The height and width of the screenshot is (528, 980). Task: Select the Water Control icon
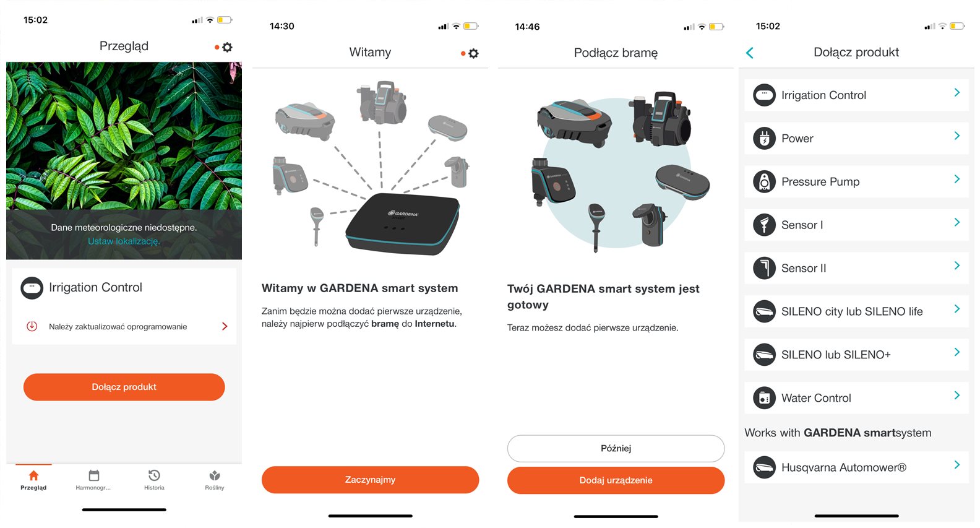click(x=764, y=398)
